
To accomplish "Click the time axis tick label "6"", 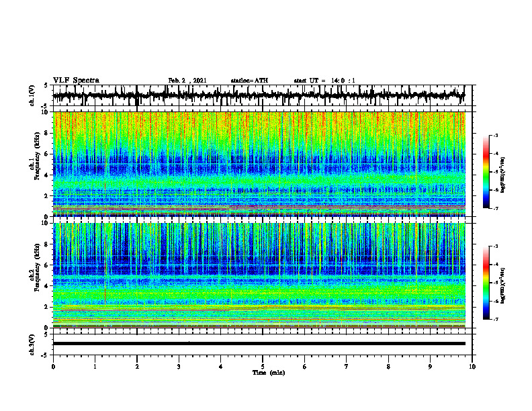I will (x=305, y=367).
